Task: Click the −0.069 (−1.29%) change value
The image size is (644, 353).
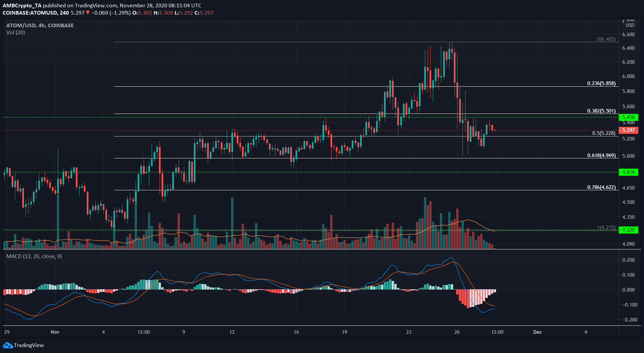Action: [x=111, y=13]
